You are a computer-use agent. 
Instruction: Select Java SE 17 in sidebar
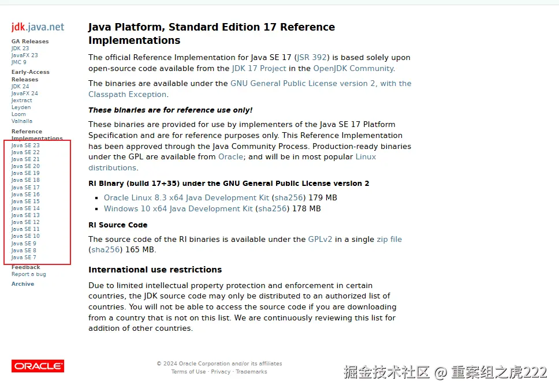25,188
